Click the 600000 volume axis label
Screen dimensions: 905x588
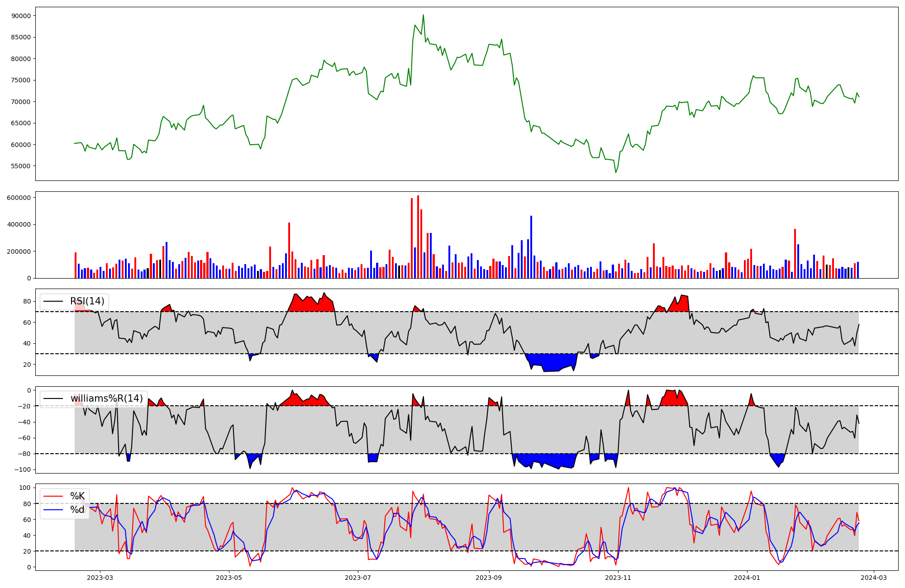(19, 198)
